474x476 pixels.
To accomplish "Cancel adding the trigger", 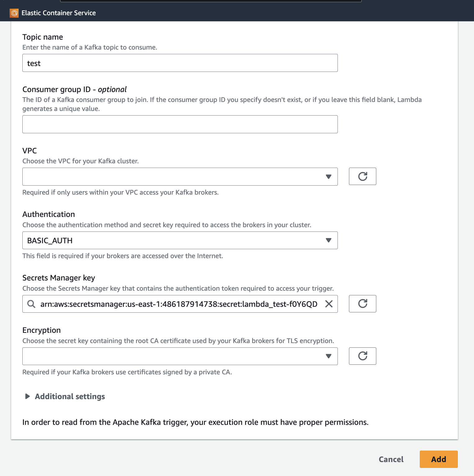I will (391, 459).
